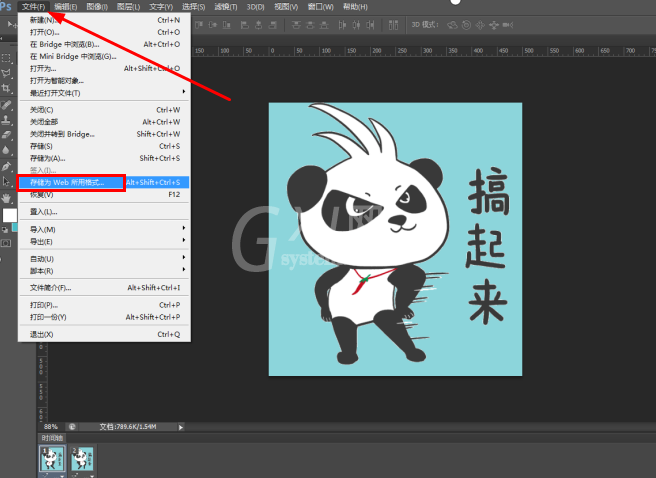Image resolution: width=656 pixels, height=478 pixels.
Task: Open the 帮助(H) menu
Action: 355,7
